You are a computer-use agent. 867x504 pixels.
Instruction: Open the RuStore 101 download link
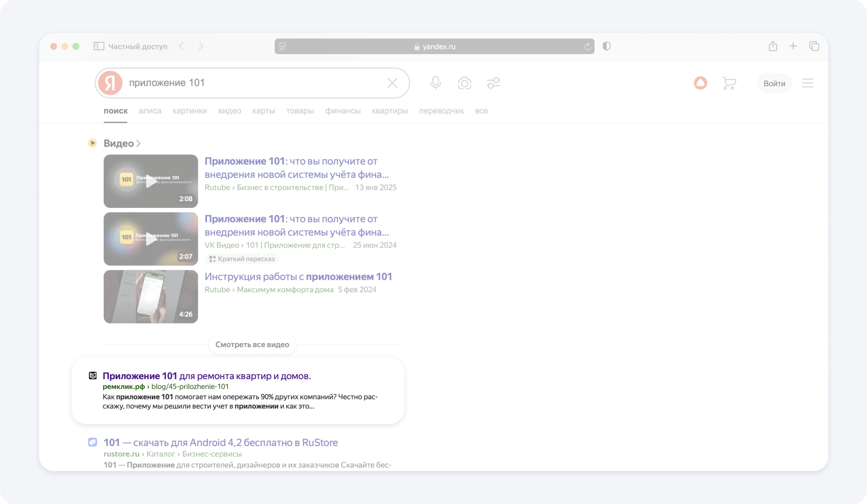[220, 443]
